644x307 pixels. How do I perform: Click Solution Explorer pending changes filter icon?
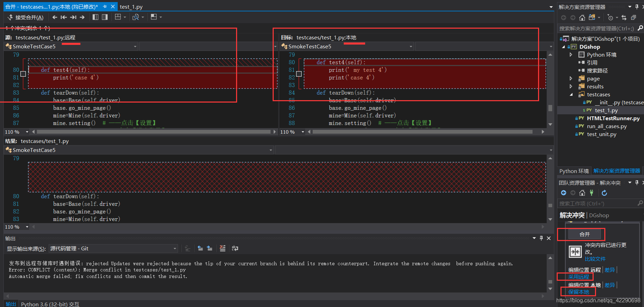610,18
